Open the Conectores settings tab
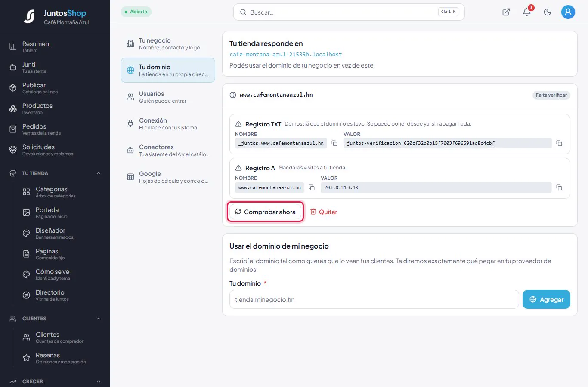 (x=168, y=150)
